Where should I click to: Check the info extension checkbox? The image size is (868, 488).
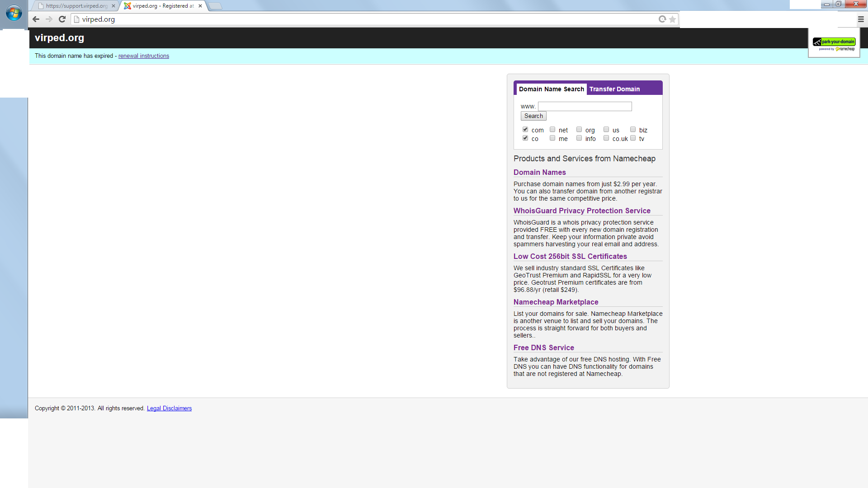click(579, 138)
